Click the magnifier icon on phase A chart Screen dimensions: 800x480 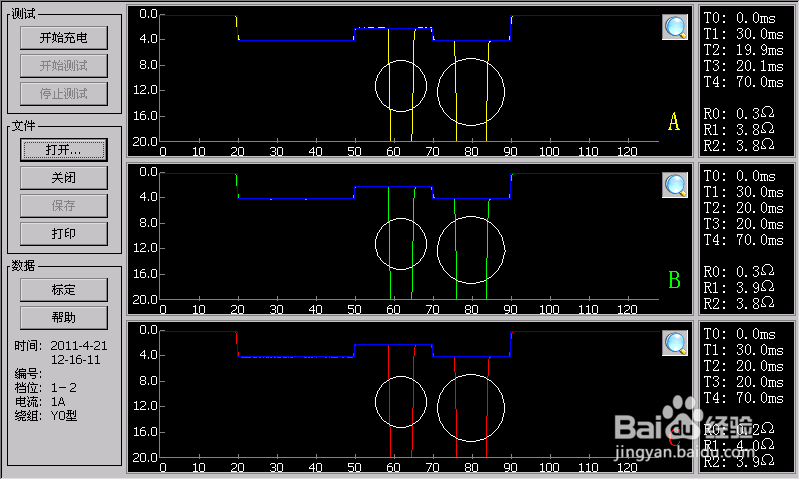point(675,27)
